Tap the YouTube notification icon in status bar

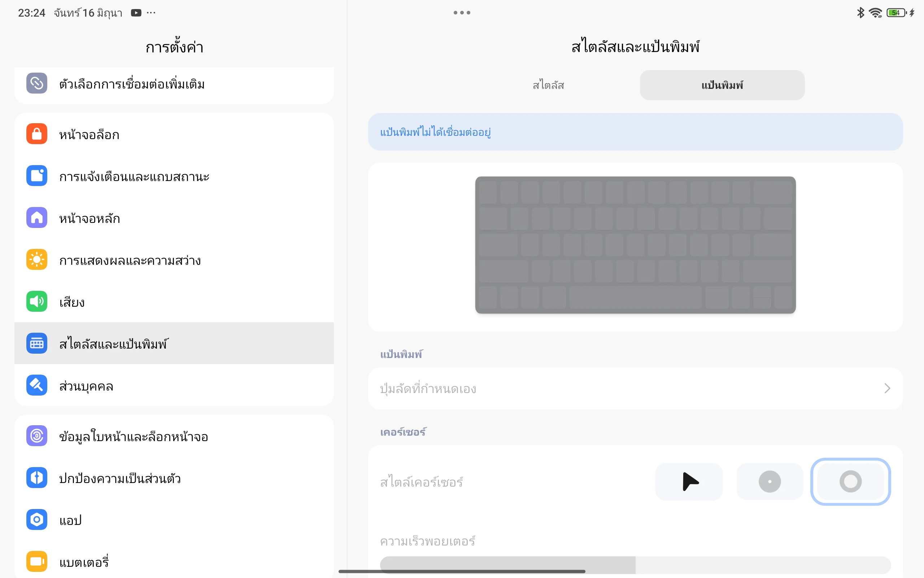pyautogui.click(x=136, y=13)
